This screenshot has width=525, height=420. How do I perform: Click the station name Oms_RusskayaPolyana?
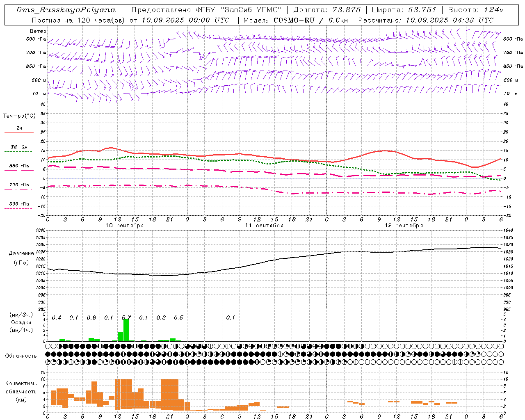coord(66,10)
